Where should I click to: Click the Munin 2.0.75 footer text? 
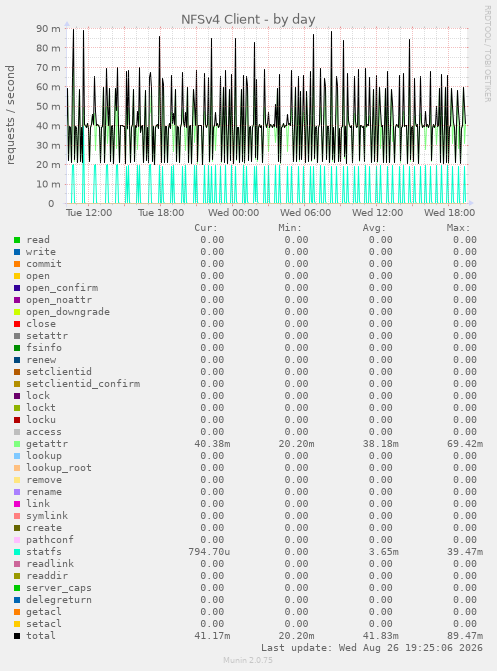coord(248,660)
